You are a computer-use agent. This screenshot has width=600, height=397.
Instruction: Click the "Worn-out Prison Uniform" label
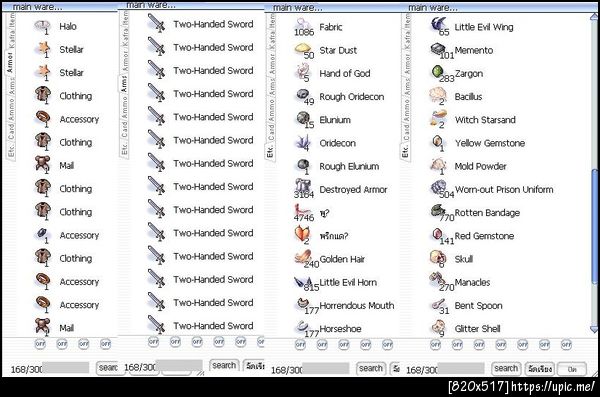504,190
